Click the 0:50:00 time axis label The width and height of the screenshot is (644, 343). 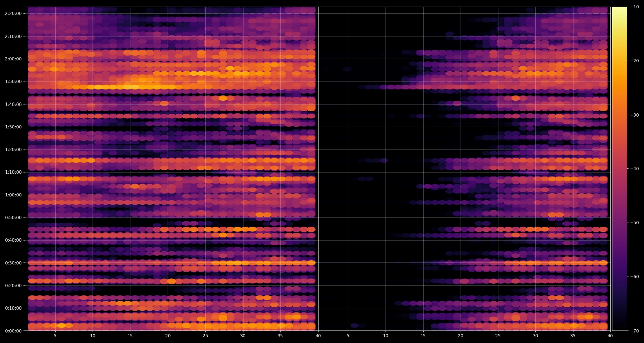click(x=13, y=217)
